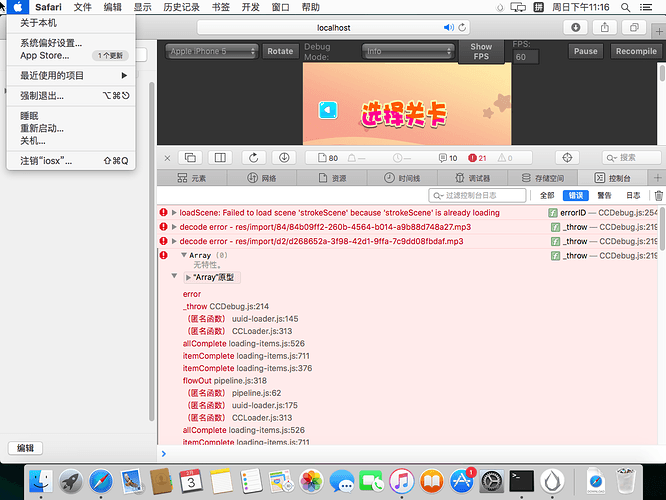Open Trash in the Dock
Viewport: 666px width, 500px height.
point(626,481)
